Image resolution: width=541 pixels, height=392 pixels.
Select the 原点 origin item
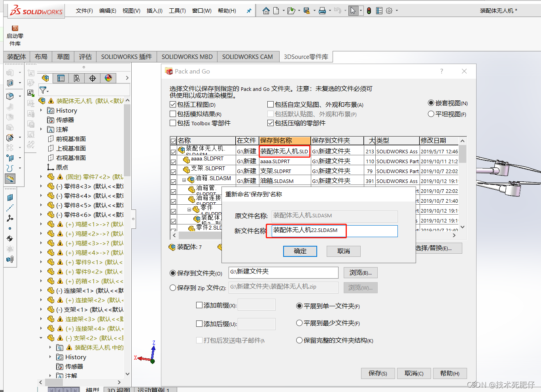(x=62, y=167)
